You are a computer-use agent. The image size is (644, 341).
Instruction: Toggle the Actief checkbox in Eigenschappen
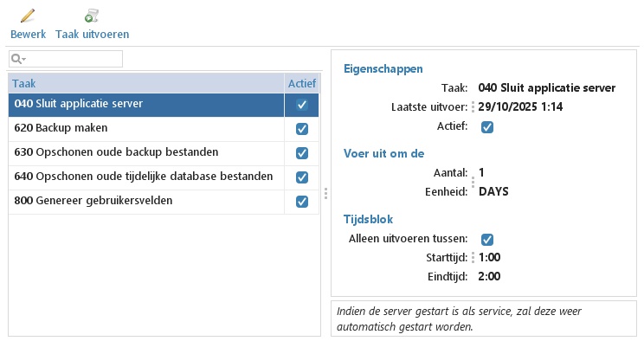pyautogui.click(x=487, y=127)
